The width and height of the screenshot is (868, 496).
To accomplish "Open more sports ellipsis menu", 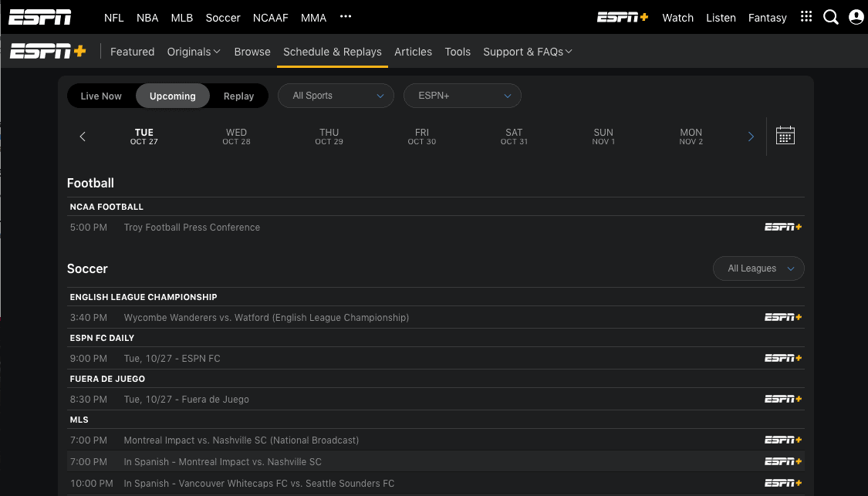I will pos(346,17).
